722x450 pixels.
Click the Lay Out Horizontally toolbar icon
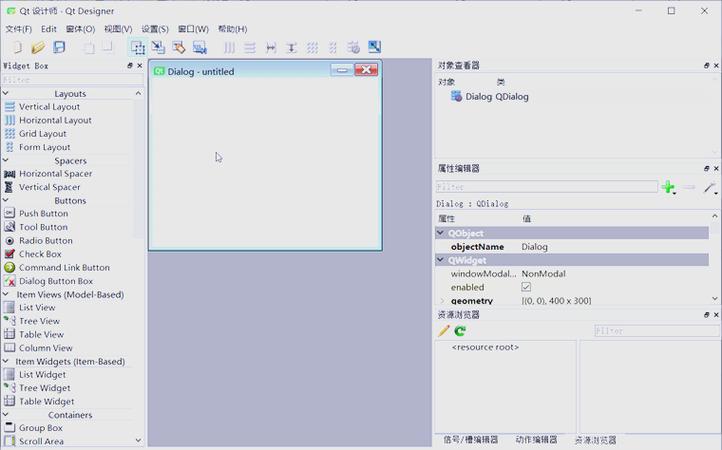[229, 47]
